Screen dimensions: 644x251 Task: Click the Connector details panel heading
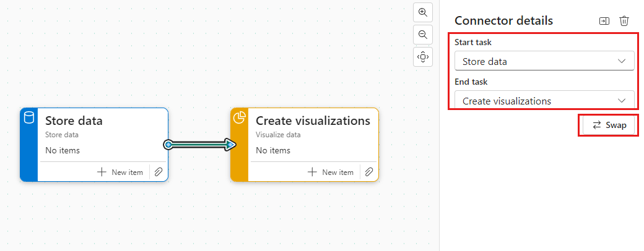pyautogui.click(x=503, y=20)
